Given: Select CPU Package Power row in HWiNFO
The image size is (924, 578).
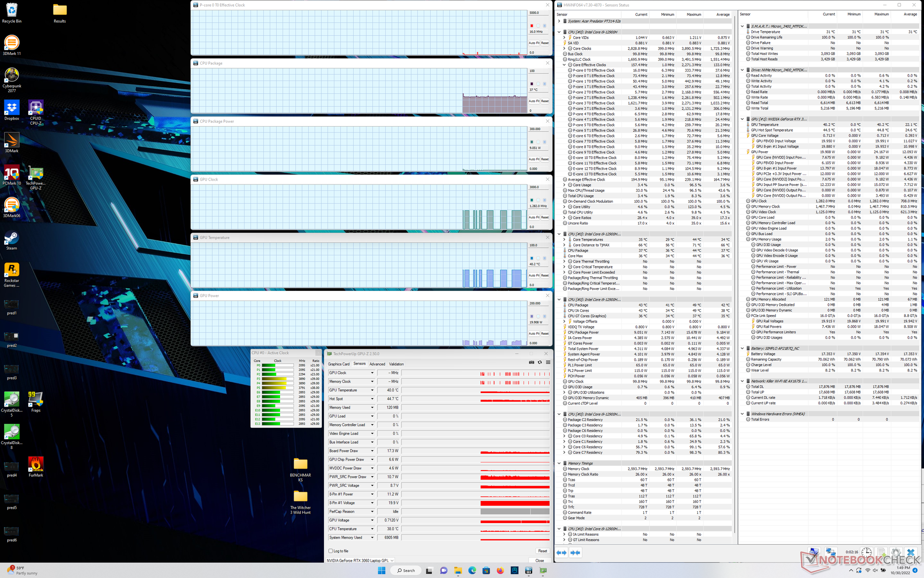Looking at the screenshot, I should click(x=646, y=332).
